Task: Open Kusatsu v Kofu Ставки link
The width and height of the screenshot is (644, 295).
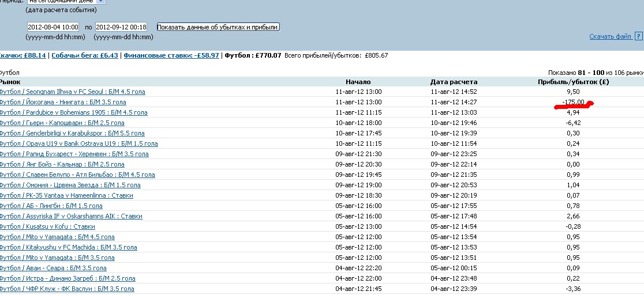Action: coord(47,226)
